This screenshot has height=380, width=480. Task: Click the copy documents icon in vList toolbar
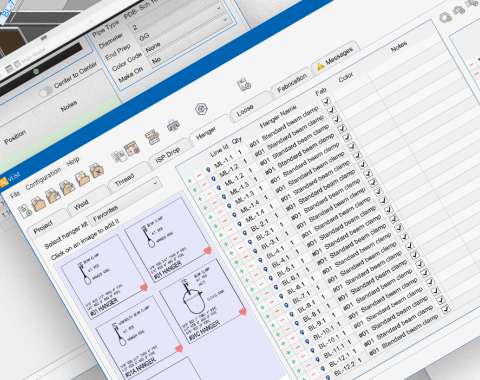118,156
